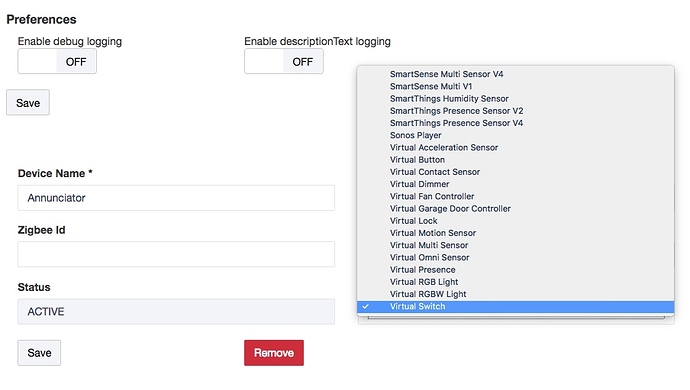Choose Virtual Presence in the list

[515, 269]
